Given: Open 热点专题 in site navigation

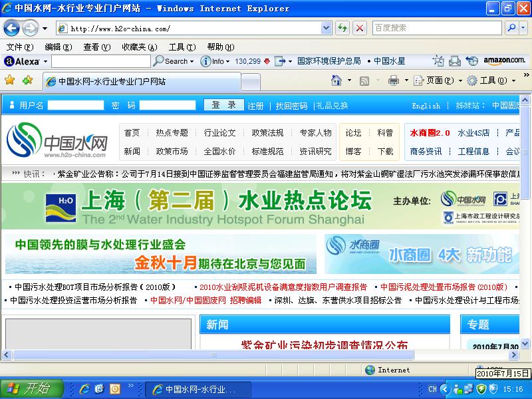Looking at the screenshot, I should pyautogui.click(x=172, y=132).
